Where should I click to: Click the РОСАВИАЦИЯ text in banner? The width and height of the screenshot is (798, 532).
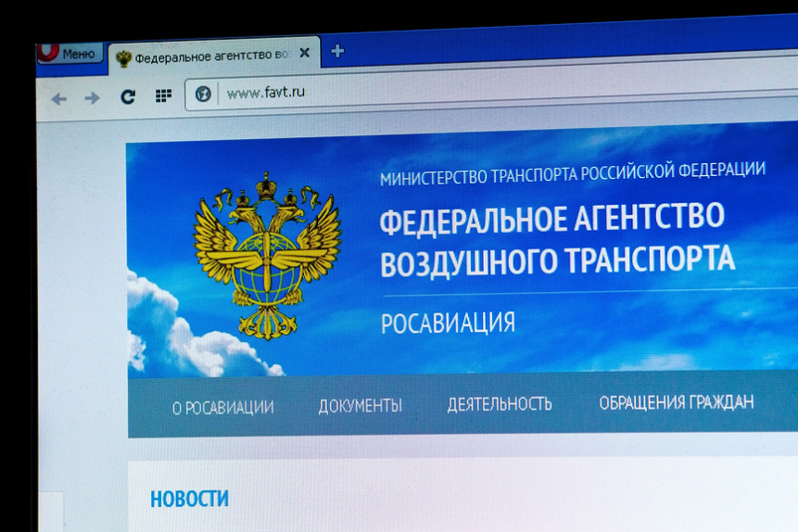tap(448, 323)
